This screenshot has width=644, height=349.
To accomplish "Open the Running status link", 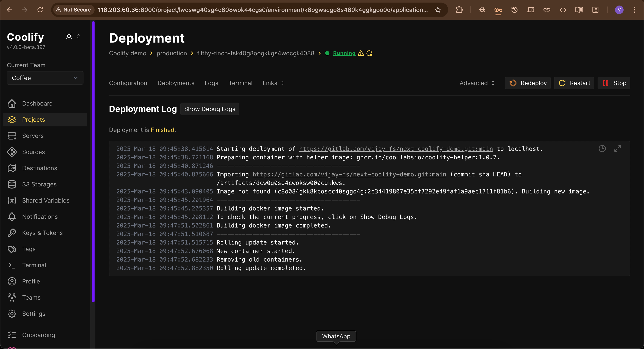I will coord(344,53).
